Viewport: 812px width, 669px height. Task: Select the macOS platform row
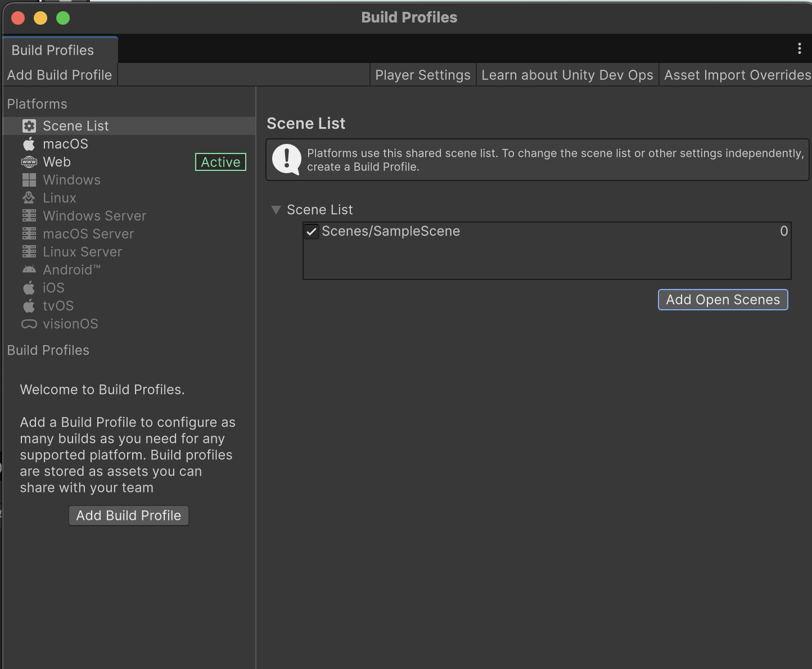tap(129, 144)
